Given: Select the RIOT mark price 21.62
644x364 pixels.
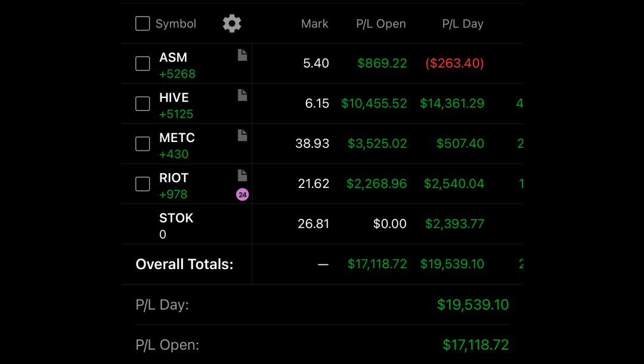Looking at the screenshot, I should coord(314,184).
